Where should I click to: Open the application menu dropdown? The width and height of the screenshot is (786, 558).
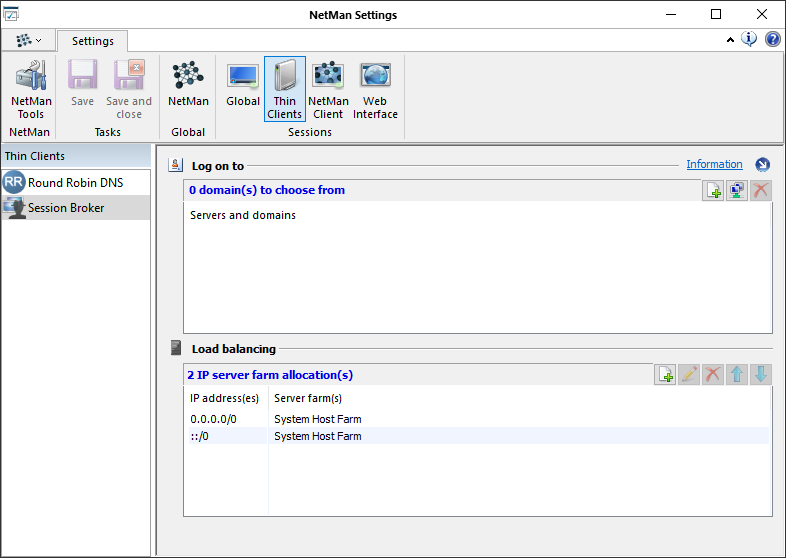29,40
